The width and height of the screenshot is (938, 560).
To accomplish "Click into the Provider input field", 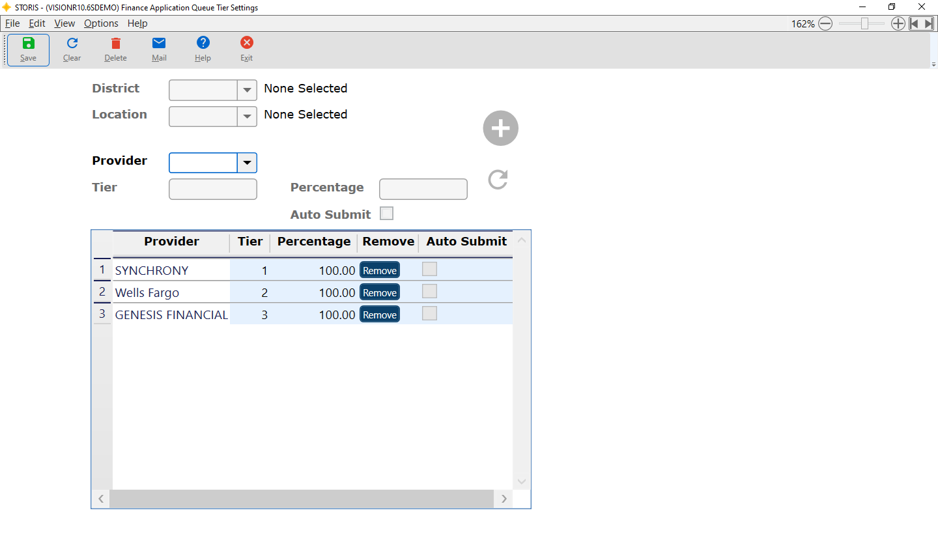I will (203, 163).
